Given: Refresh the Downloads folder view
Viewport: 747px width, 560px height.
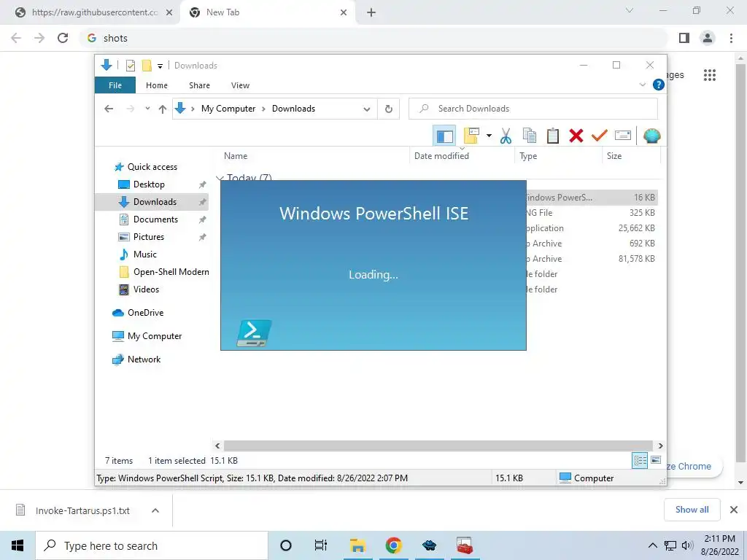Looking at the screenshot, I should tap(389, 109).
